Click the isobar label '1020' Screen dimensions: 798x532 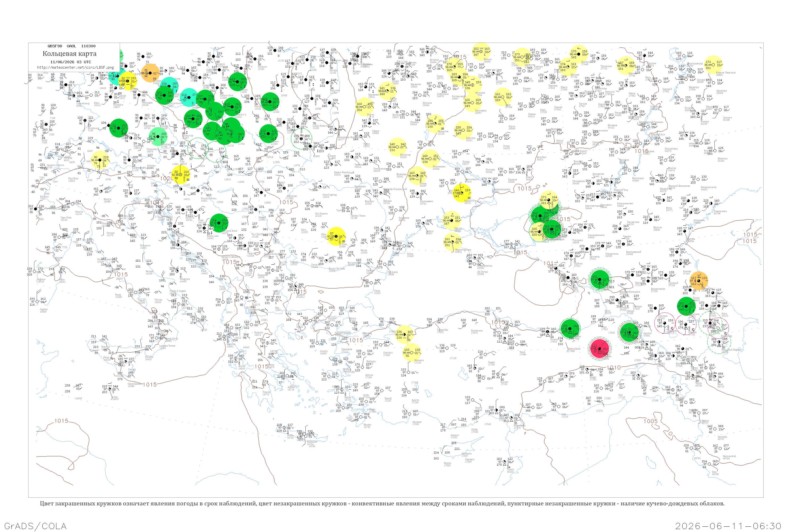(167, 178)
